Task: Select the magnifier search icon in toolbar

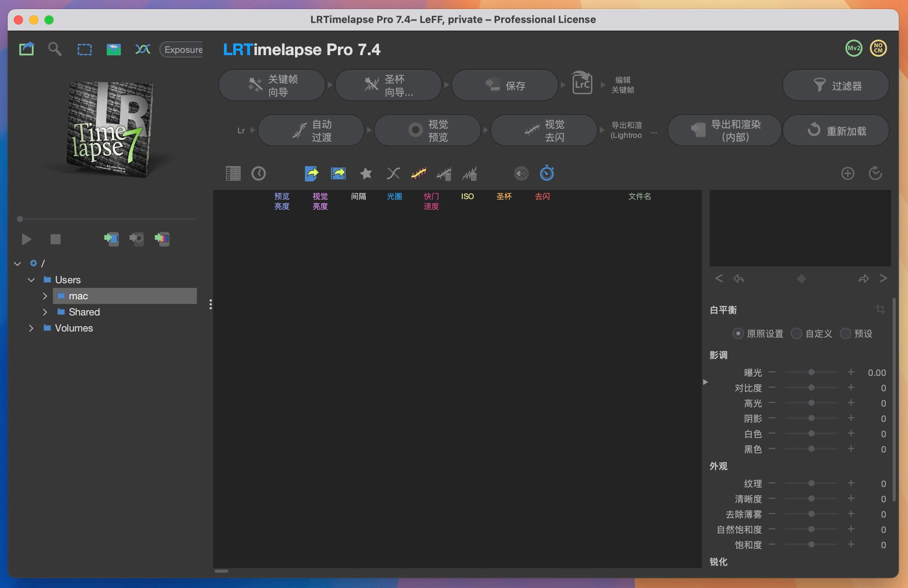Action: point(55,49)
